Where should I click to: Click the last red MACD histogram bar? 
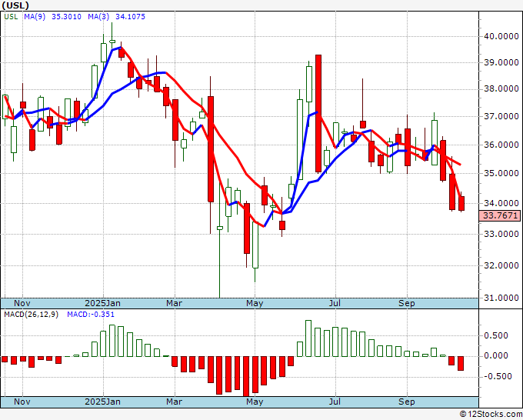point(461,363)
